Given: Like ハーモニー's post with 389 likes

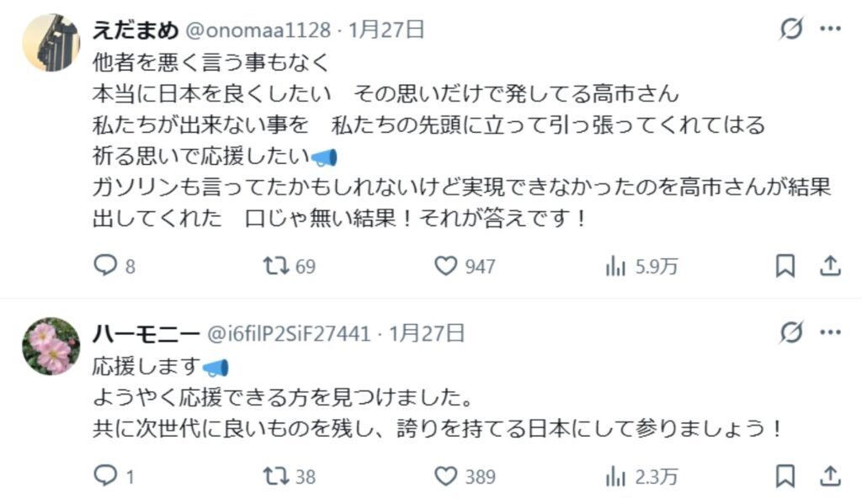Looking at the screenshot, I should (x=444, y=476).
